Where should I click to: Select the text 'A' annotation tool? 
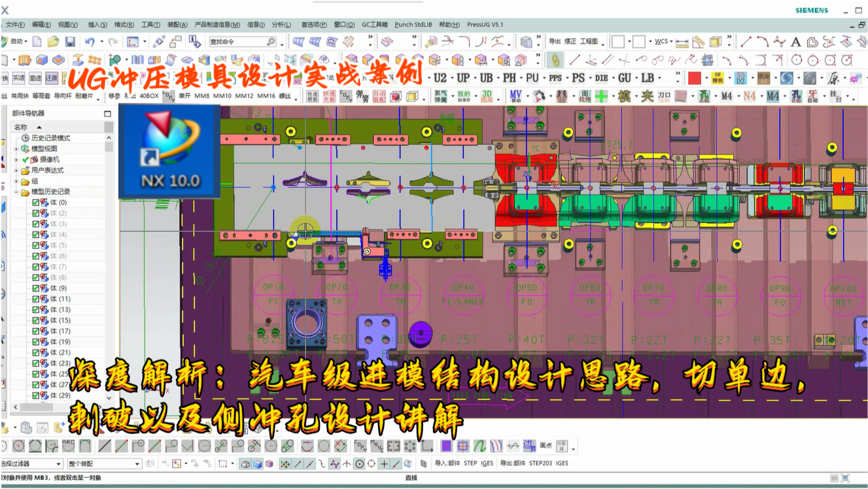tap(795, 42)
